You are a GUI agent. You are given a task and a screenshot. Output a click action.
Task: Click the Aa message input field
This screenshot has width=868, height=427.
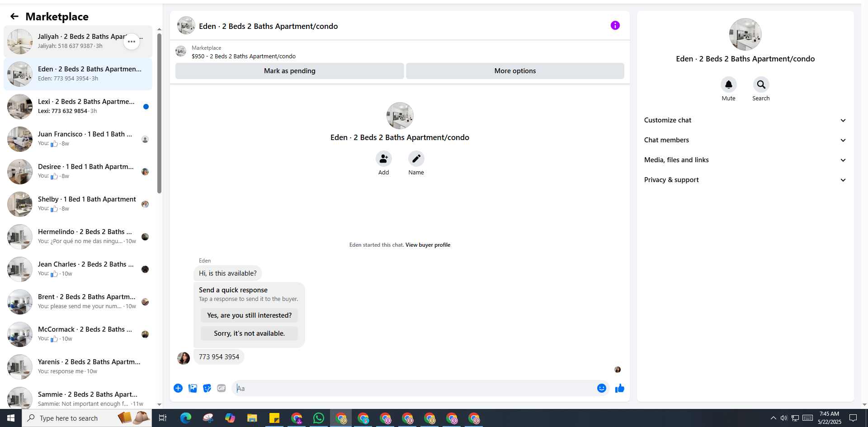pos(415,388)
